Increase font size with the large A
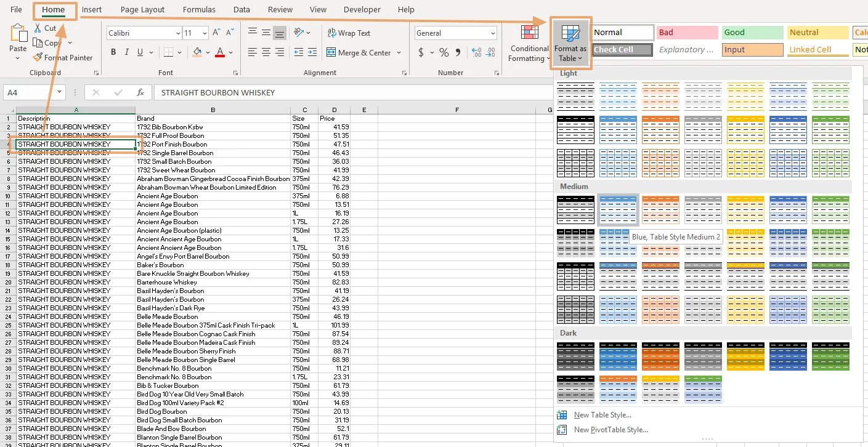Screen dimensions: 868x447 tap(217, 33)
